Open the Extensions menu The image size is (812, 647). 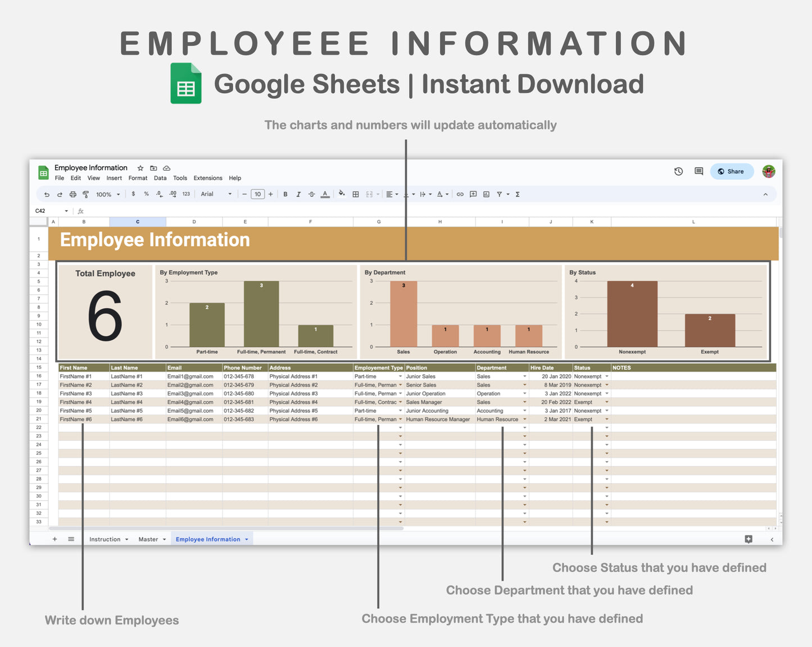click(207, 178)
